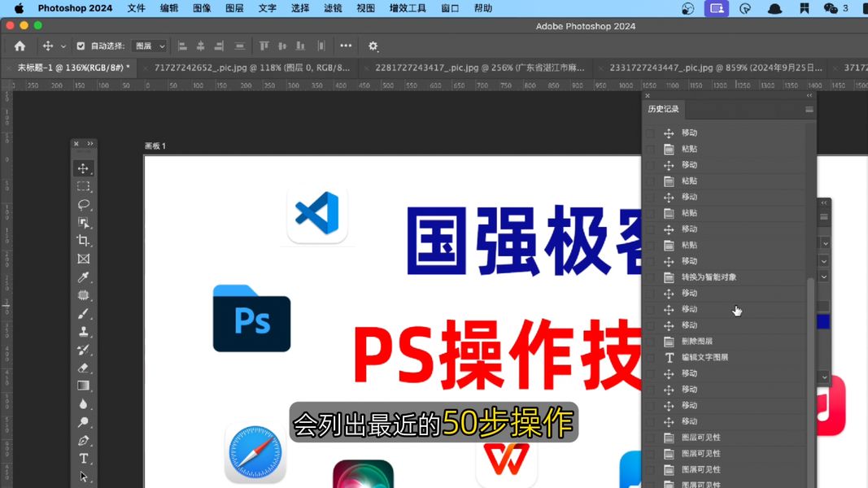The width and height of the screenshot is (868, 488).
Task: Open the 历史记录 panel flyout menu
Action: point(809,110)
